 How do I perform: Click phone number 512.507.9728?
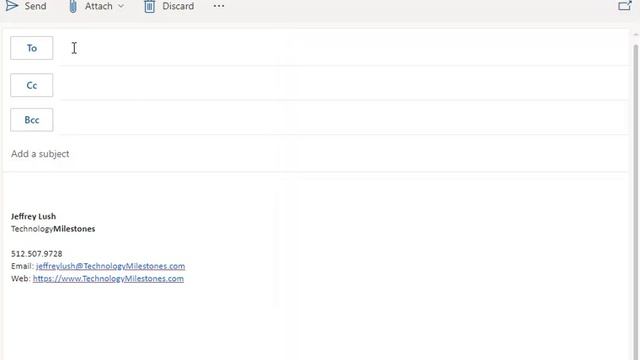(x=37, y=254)
